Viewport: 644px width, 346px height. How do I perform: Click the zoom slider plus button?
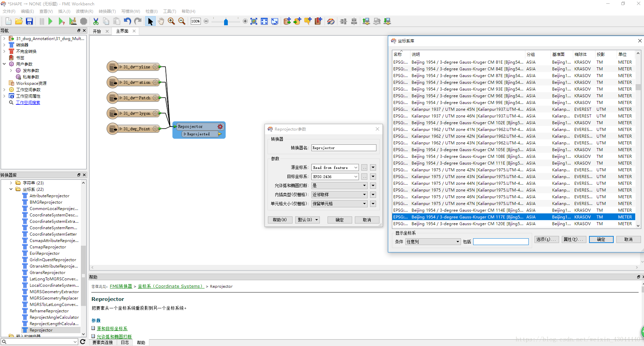click(x=245, y=21)
